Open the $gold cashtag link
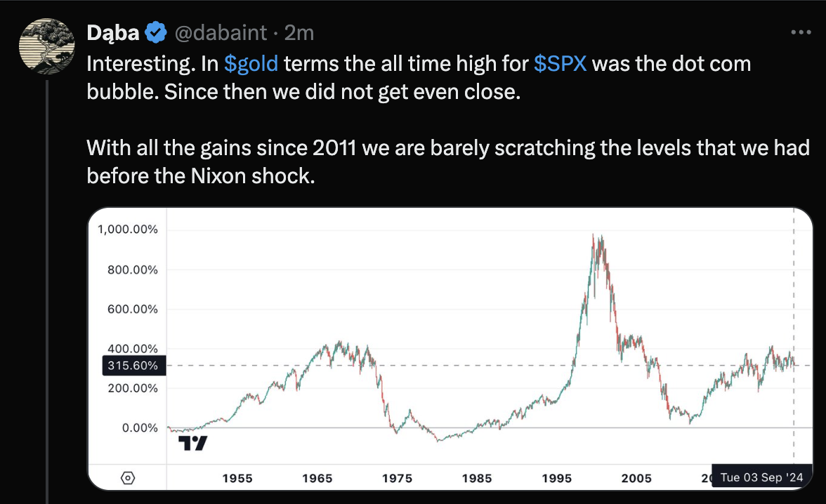 pyautogui.click(x=251, y=64)
